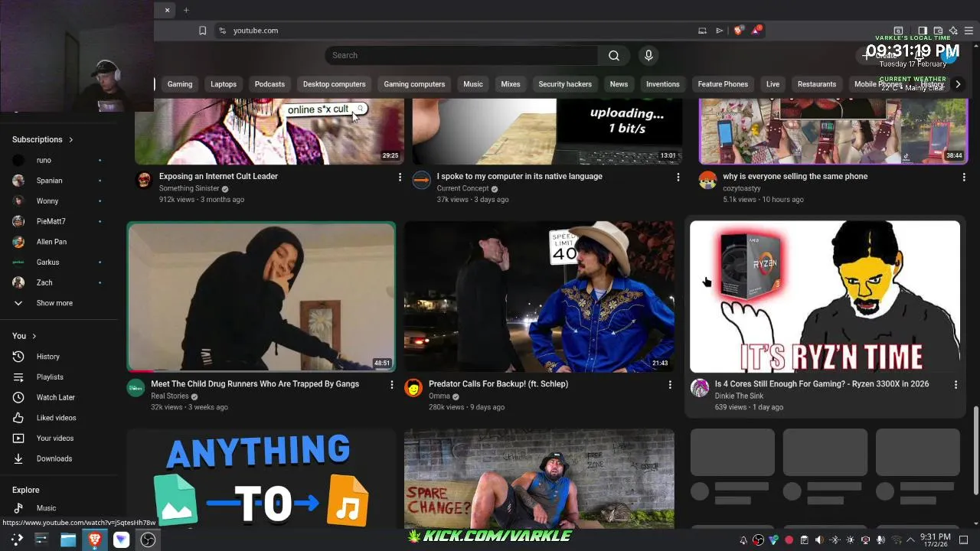Open Bluetooth tray icon
This screenshot has width=980, height=551.
click(835, 540)
